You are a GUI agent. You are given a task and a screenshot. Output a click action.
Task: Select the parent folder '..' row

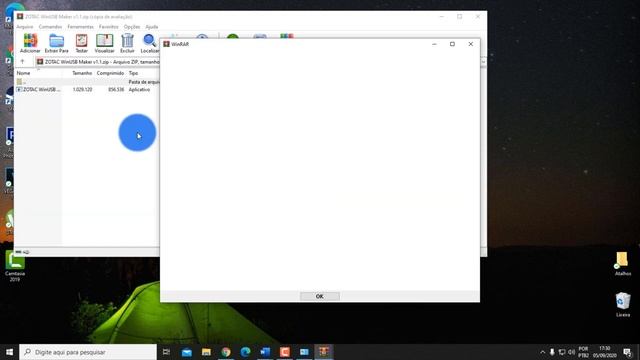point(87,82)
